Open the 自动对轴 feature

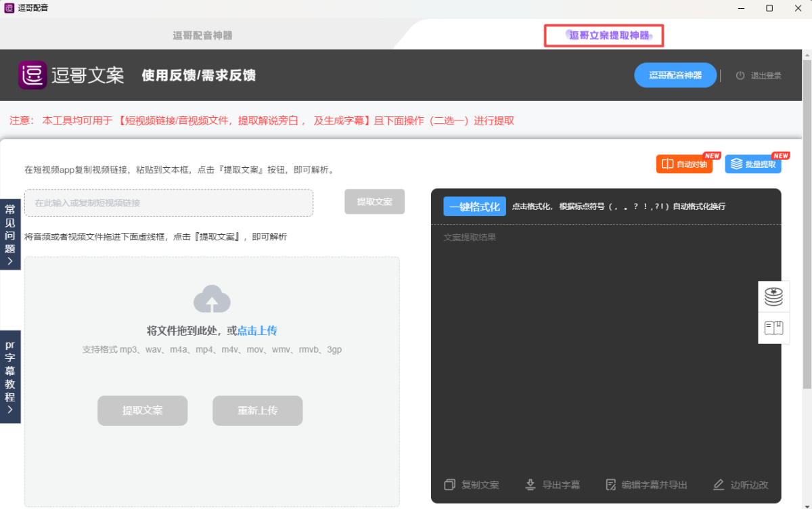click(684, 164)
